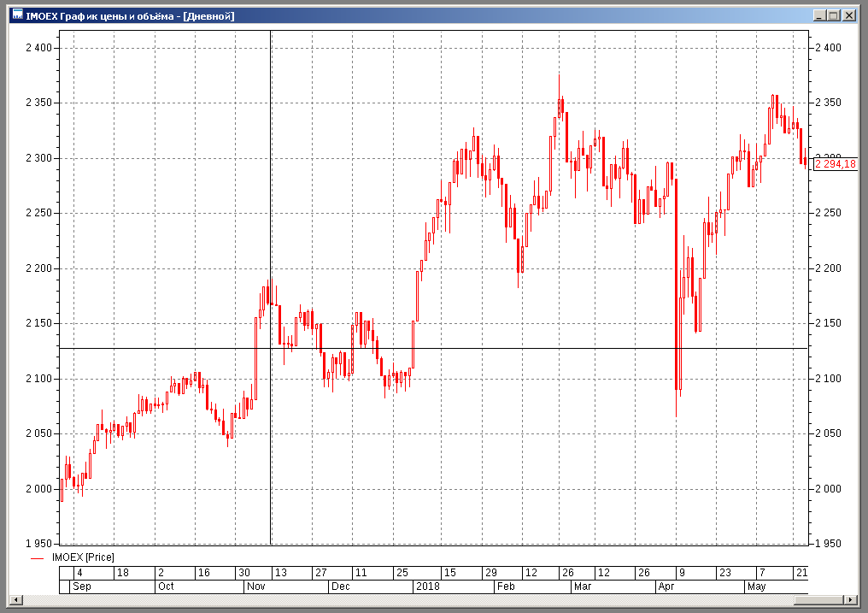Select the Feb month label on time axis

click(506, 586)
